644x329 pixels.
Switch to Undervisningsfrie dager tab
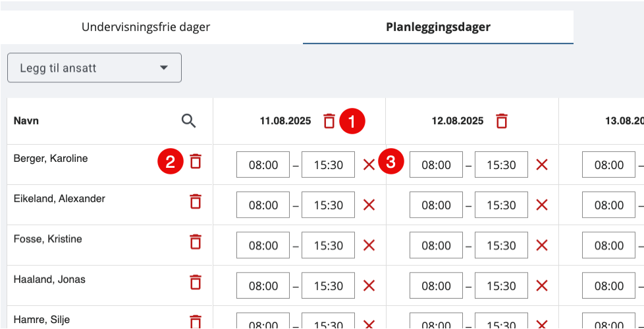coord(146,27)
